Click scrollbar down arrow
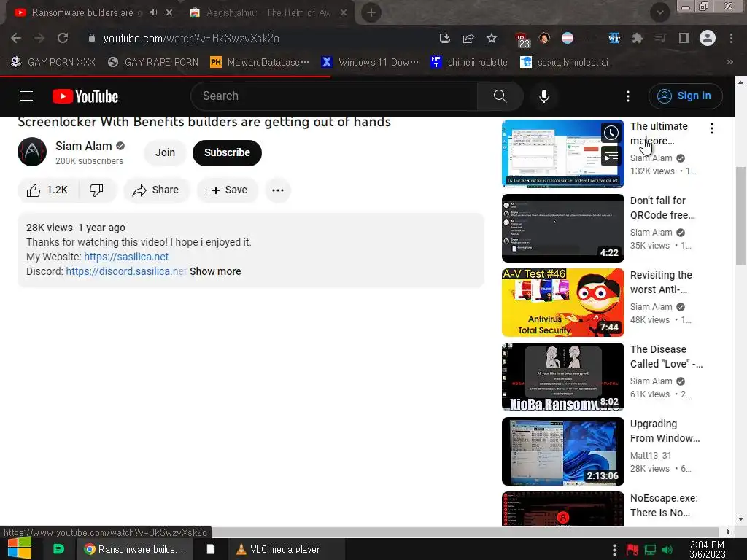Image resolution: width=747 pixels, height=560 pixels. coord(740,519)
